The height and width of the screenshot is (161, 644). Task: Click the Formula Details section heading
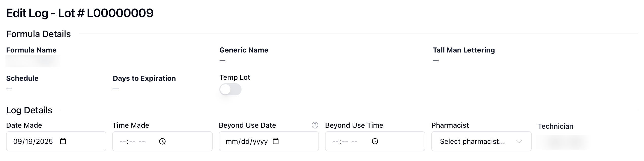(38, 34)
